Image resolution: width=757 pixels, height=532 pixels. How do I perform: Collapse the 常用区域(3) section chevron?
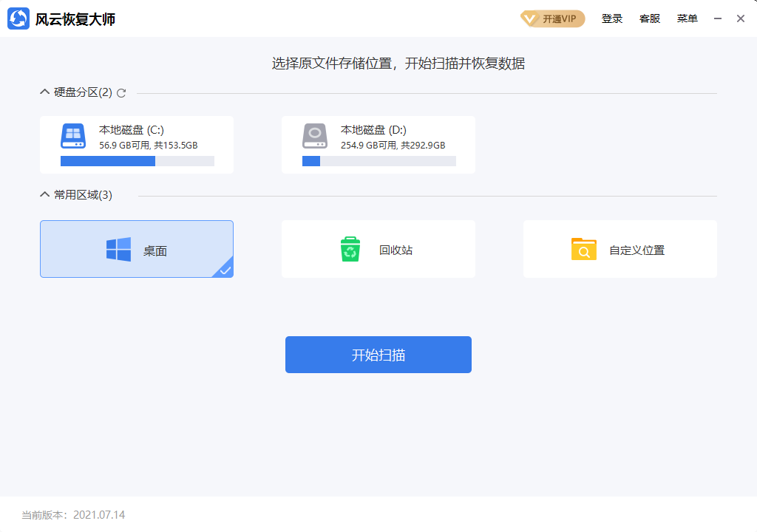click(44, 194)
